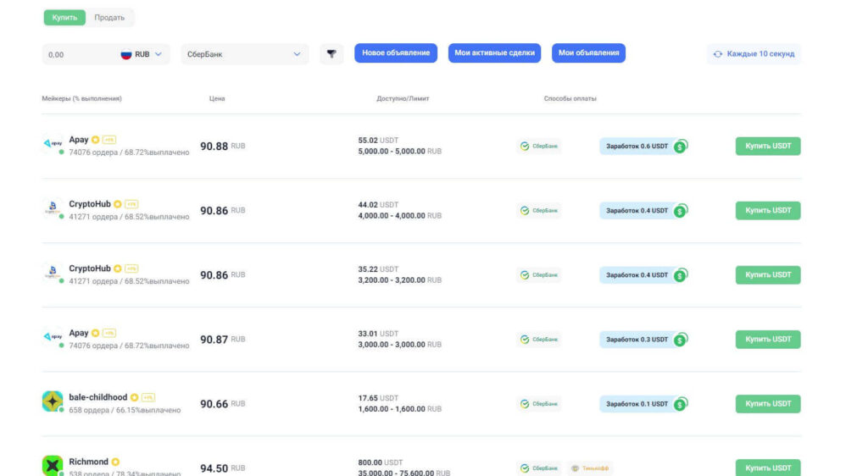Click the Цена column header
The height and width of the screenshot is (476, 868).
pos(217,98)
